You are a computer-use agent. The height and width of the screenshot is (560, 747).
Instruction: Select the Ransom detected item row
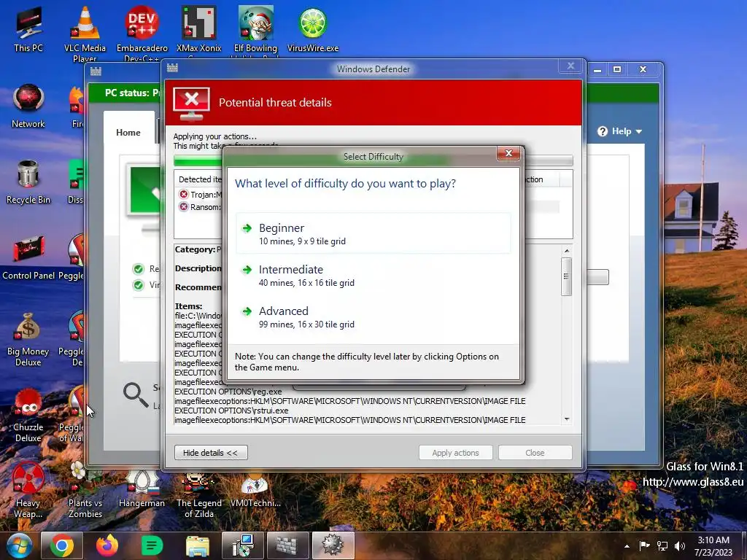(x=200, y=206)
